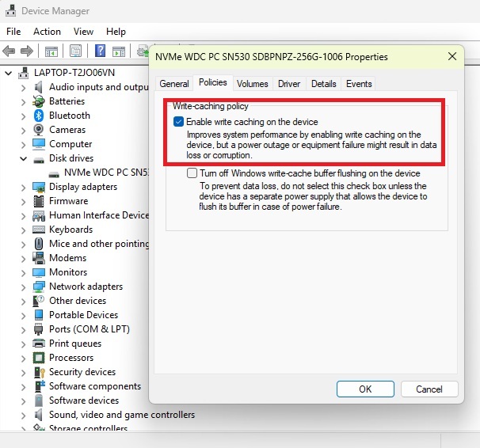This screenshot has width=480, height=448.
Task: Select the Network adapters icon
Action: click(x=39, y=287)
